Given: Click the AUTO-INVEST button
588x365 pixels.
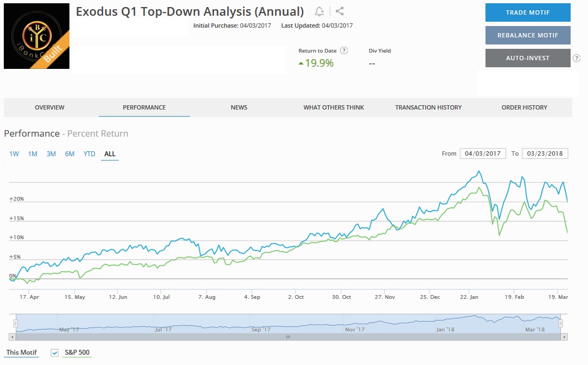Looking at the screenshot, I should [528, 58].
